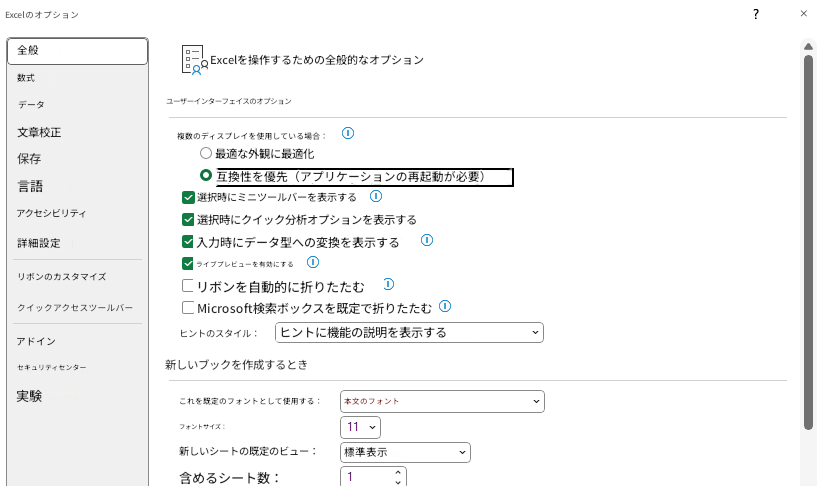Click info icon next to 選択時にミニツールバーを表示する
819x486 pixels.
click(x=376, y=196)
